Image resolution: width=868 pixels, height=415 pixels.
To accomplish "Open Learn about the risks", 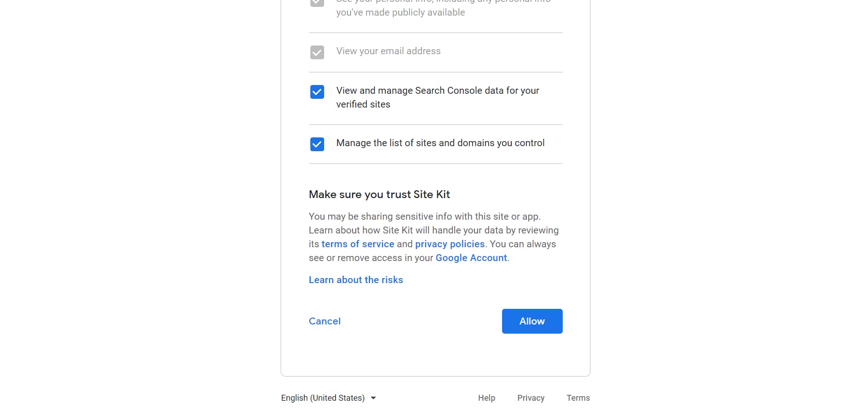I will (355, 279).
